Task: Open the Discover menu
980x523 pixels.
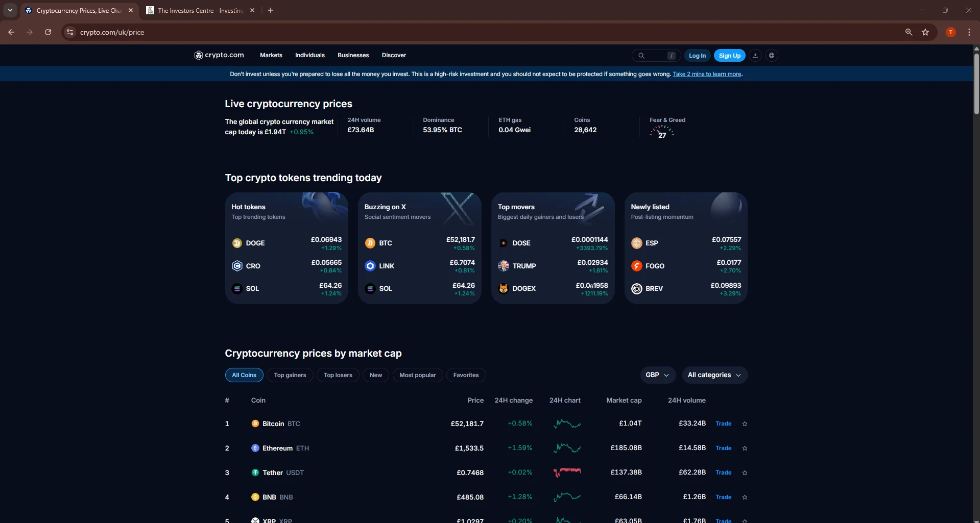Action: coord(394,55)
